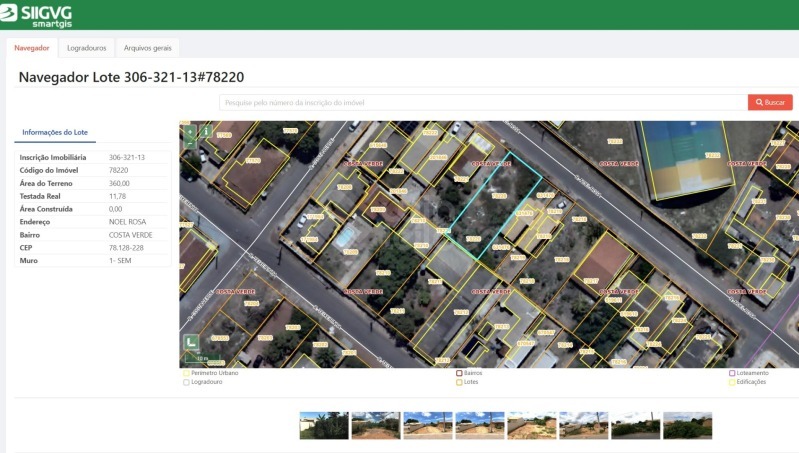Click the Loteamento legend swatch

pos(732,373)
